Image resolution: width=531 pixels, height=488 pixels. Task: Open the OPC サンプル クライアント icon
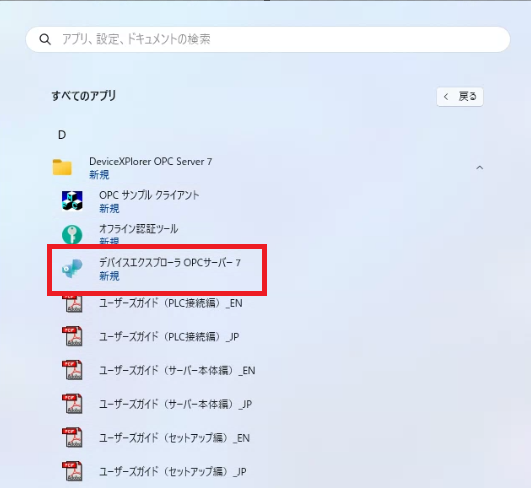point(72,200)
